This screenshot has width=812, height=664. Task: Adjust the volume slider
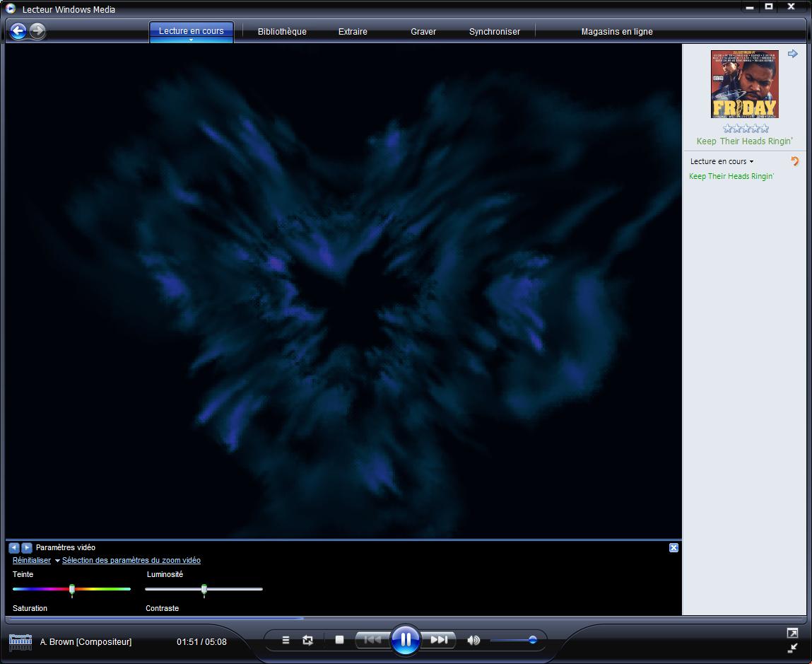click(x=514, y=640)
